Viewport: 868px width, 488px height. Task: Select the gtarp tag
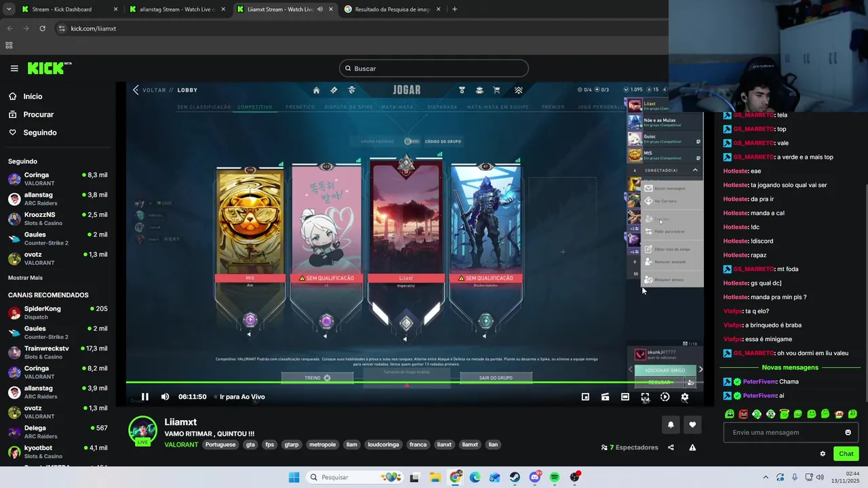(292, 445)
